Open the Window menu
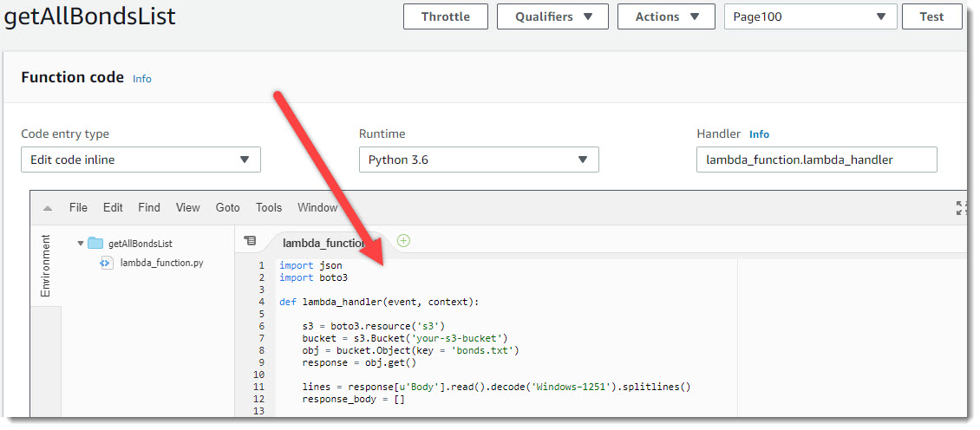Image resolution: width=980 pixels, height=430 pixels. [317, 207]
